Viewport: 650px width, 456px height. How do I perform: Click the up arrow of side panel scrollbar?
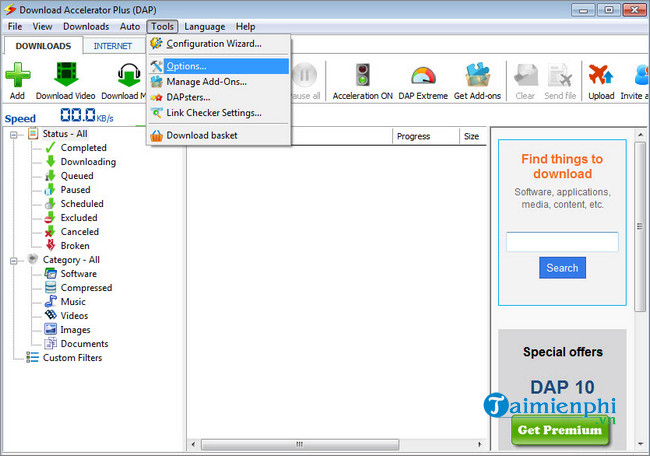[640, 135]
